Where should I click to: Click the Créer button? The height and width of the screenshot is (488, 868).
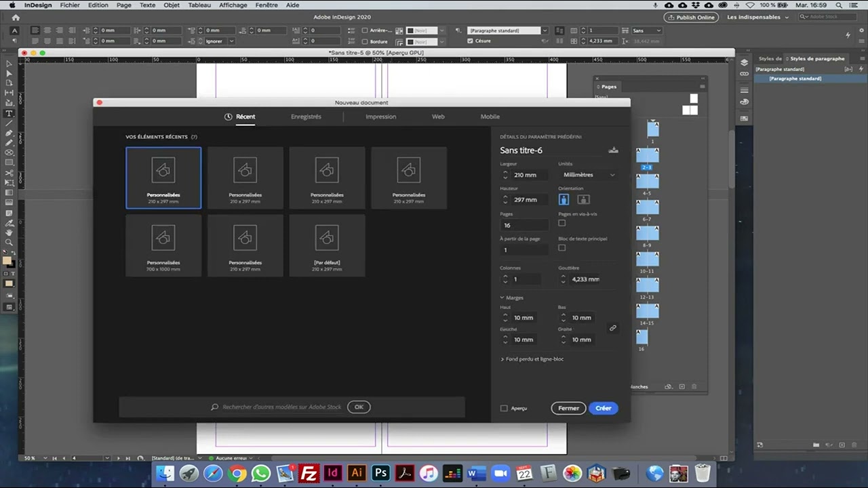[x=604, y=408]
